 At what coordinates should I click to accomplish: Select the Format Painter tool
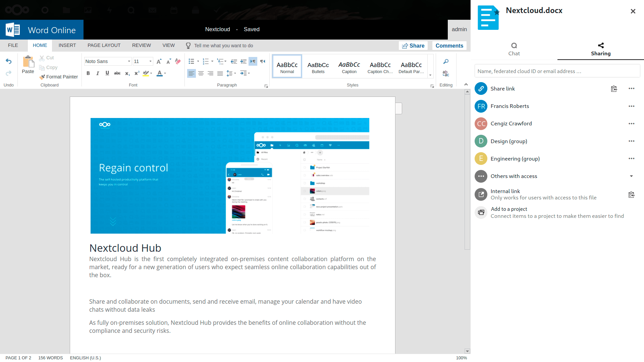click(58, 76)
